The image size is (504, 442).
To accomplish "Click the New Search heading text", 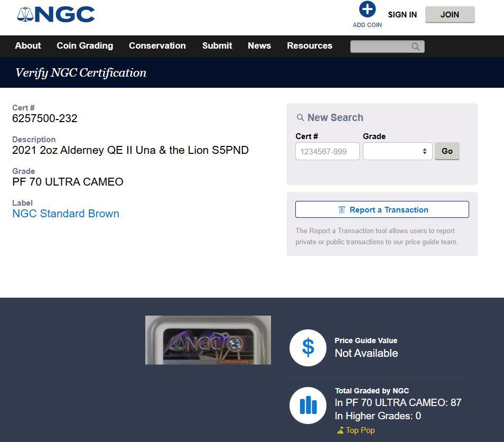I will (335, 118).
